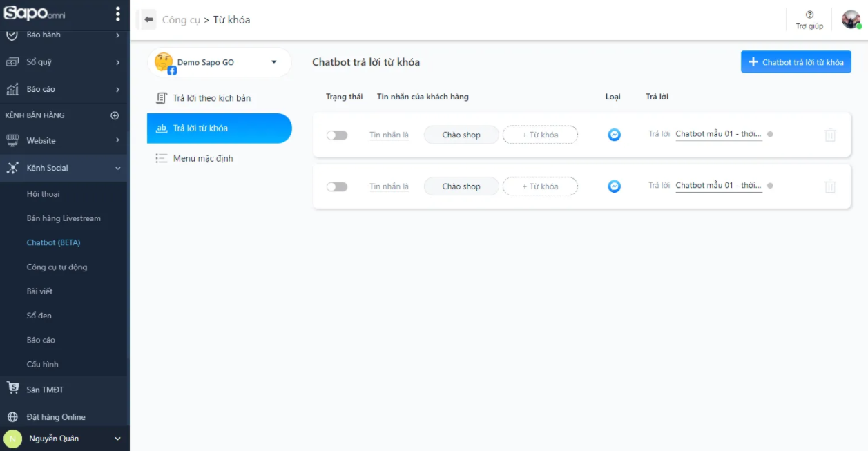Open Menu mặc định via its list icon
Viewport: 868px width, 451px height.
click(161, 157)
